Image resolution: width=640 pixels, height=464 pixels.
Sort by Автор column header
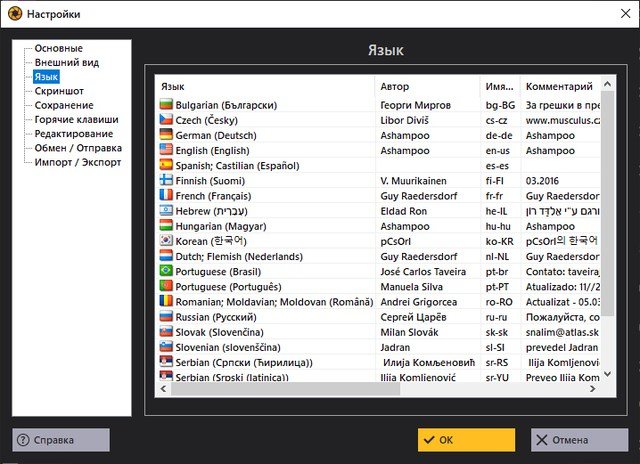click(427, 87)
